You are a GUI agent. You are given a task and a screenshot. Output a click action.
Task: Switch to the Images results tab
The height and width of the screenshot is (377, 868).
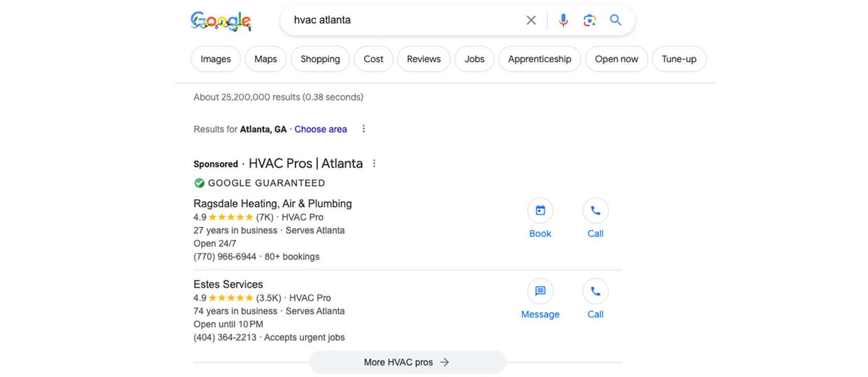click(215, 58)
